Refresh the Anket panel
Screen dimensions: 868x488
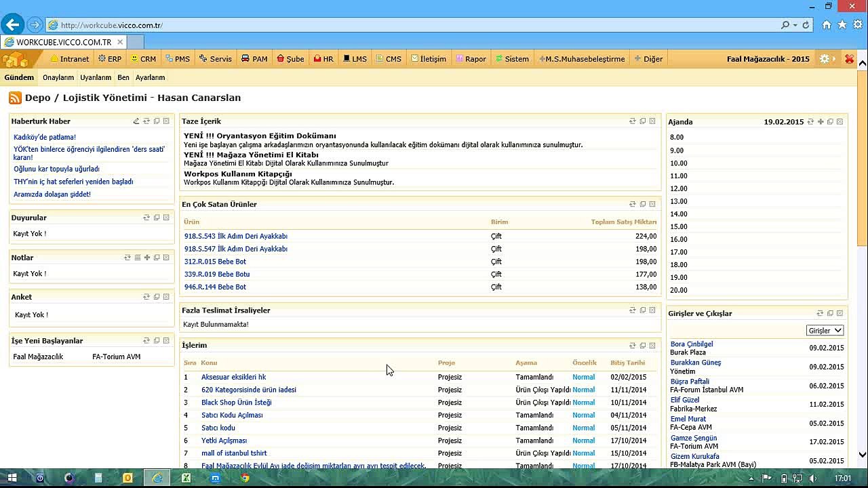coord(146,297)
